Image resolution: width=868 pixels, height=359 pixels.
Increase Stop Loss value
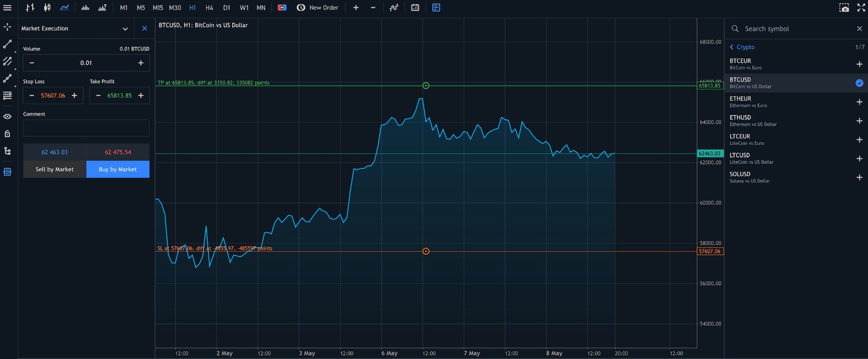(74, 95)
